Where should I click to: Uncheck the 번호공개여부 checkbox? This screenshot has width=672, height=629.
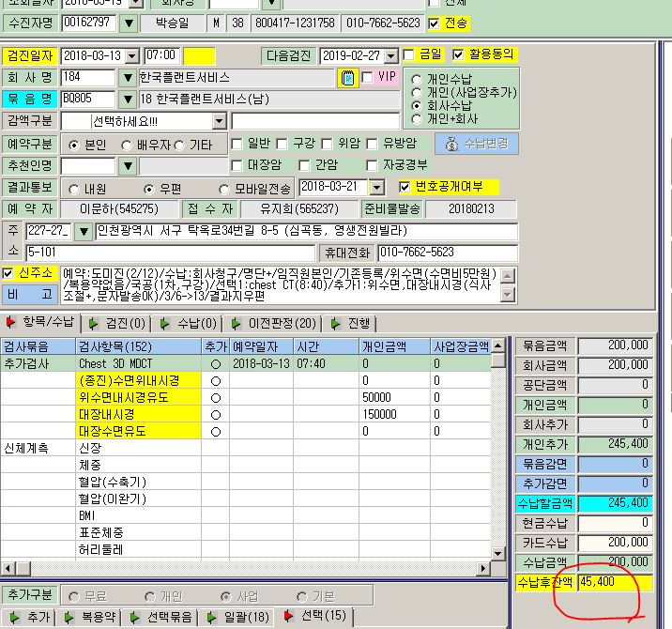click(405, 187)
